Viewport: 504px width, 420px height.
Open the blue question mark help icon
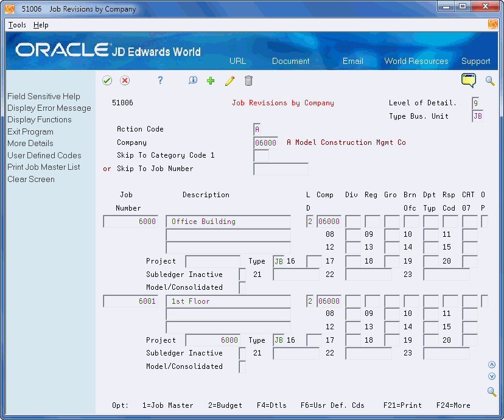[160, 80]
